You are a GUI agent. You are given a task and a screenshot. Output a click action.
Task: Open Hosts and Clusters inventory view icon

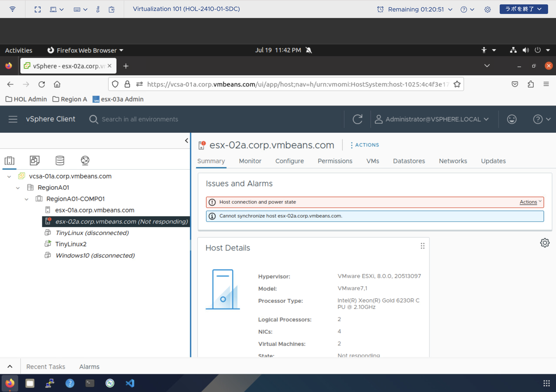[x=10, y=160]
